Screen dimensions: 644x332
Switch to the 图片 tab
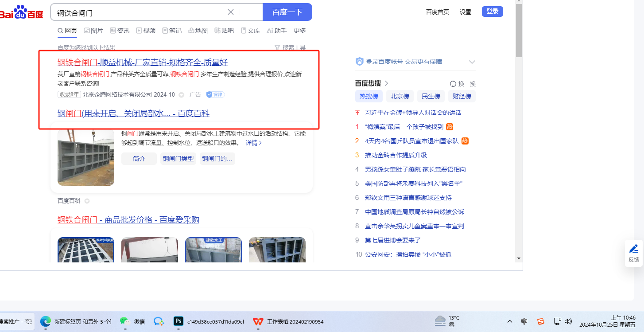[x=93, y=31]
